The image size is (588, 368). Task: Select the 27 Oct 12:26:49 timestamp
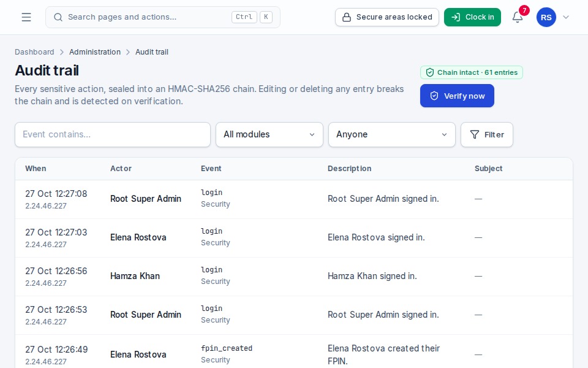[56, 350]
